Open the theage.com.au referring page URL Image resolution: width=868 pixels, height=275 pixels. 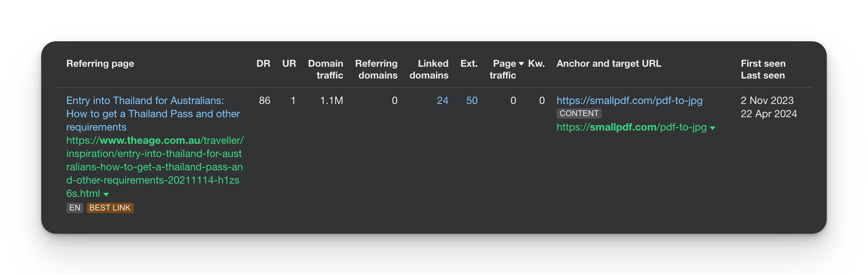click(155, 167)
